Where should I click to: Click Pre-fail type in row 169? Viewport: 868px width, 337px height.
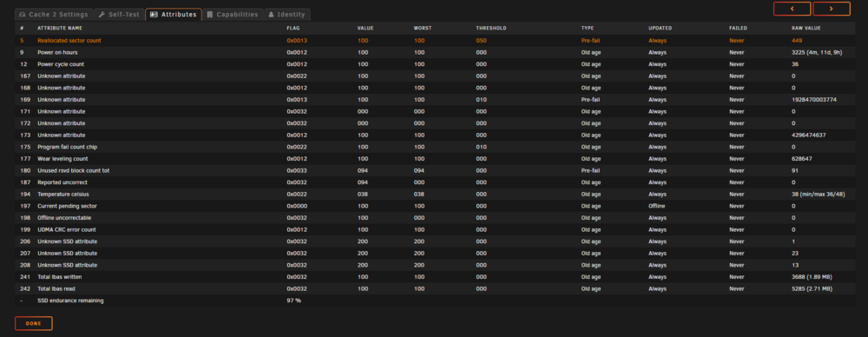590,100
